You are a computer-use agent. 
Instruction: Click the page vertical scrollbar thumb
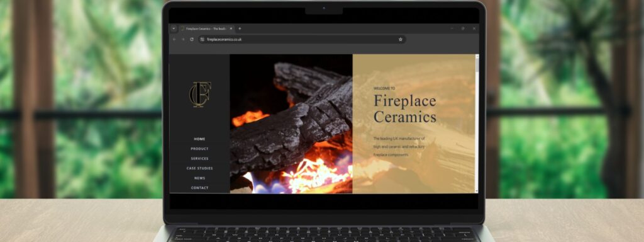[477, 65]
